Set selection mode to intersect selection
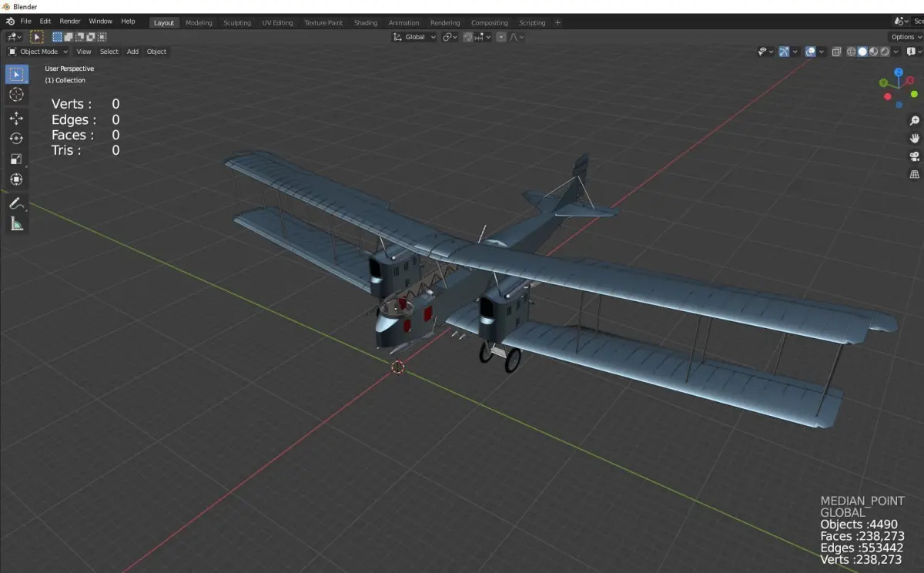Image resolution: width=924 pixels, height=573 pixels. (x=102, y=37)
